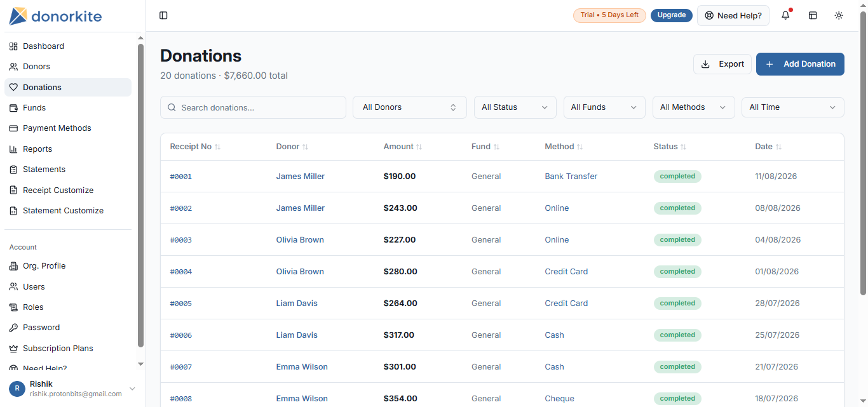
Task: Click the Receipt Customize document icon
Action: tap(13, 190)
